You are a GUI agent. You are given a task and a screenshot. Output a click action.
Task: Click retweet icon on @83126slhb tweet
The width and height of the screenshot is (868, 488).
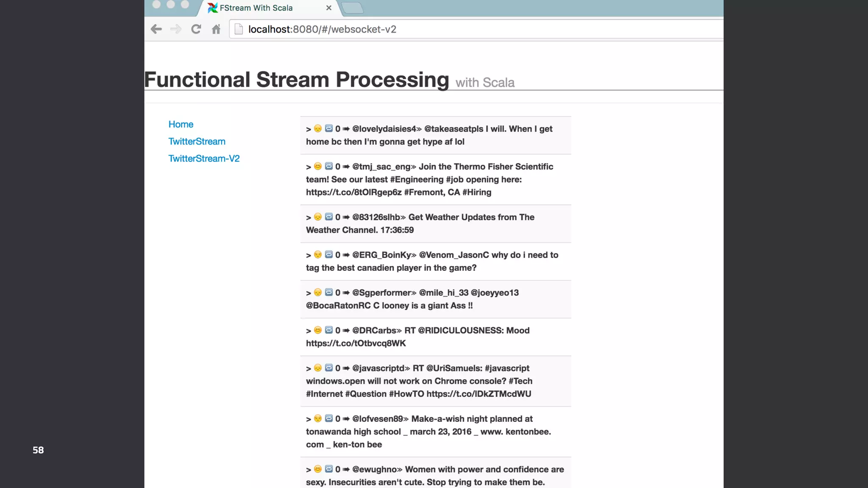[x=328, y=217]
